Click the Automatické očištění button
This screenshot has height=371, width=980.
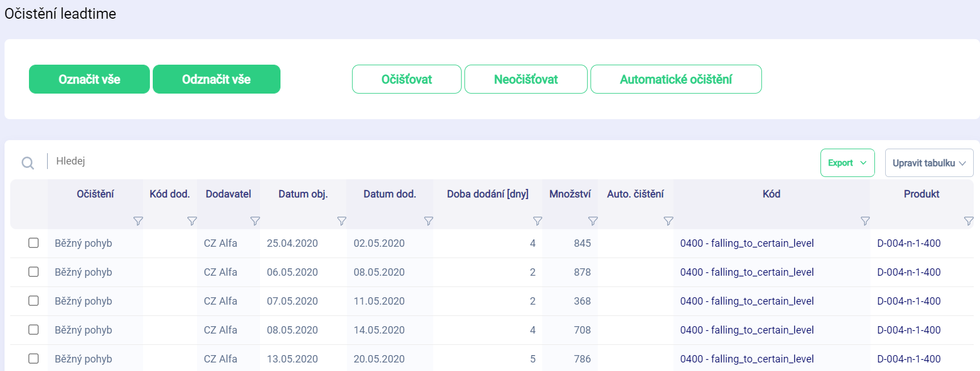point(676,79)
